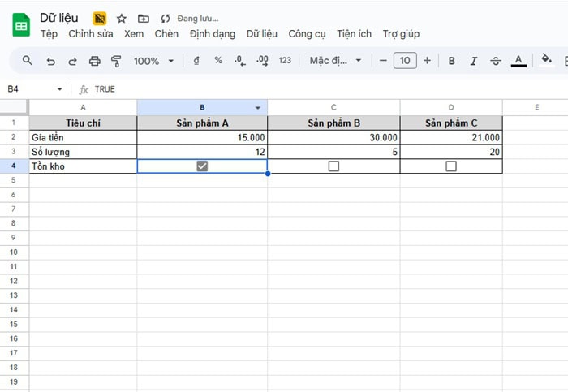Open the search menus magnifier tool
The image size is (568, 392).
27,61
